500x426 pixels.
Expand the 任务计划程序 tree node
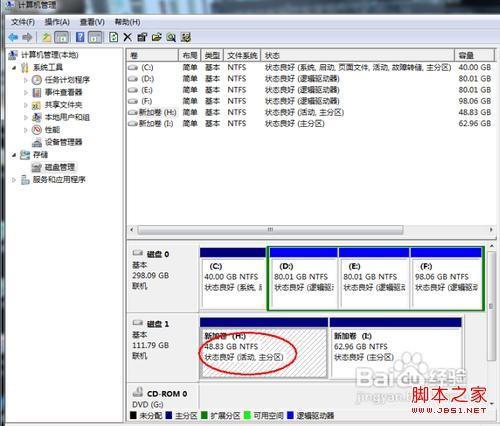tap(26, 80)
